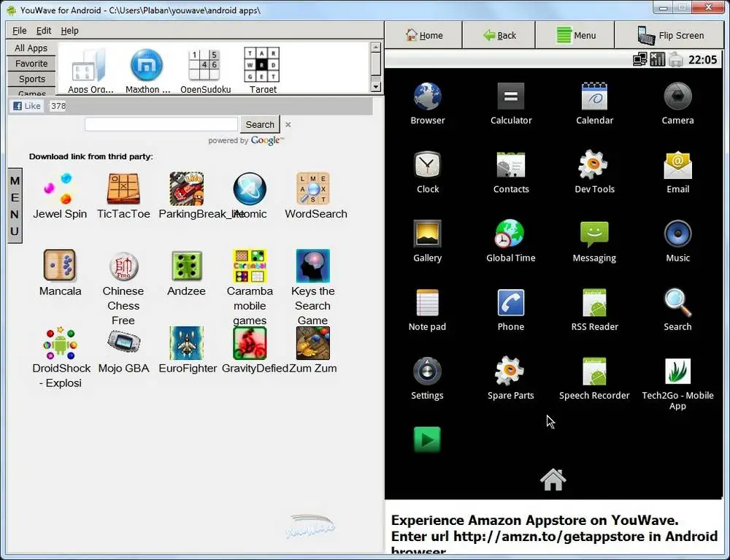Open the Browser app in Android
Screen dimensions: 730x560
tap(427, 97)
